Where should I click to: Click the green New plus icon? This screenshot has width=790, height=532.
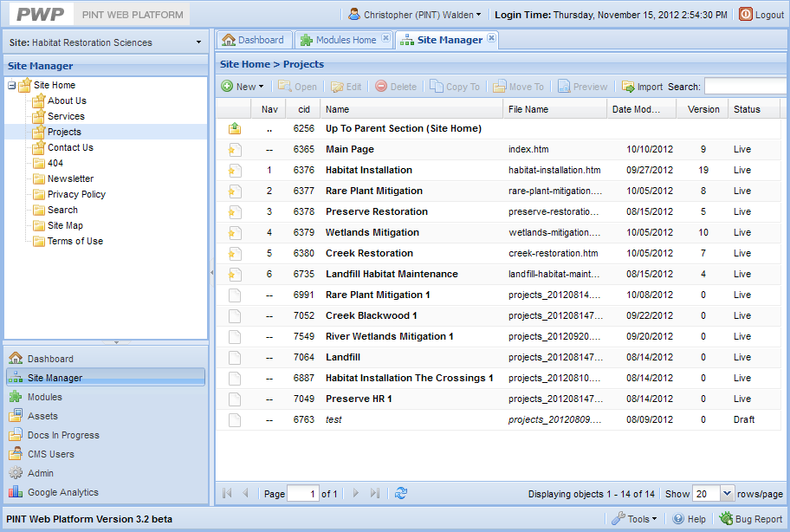[x=227, y=86]
